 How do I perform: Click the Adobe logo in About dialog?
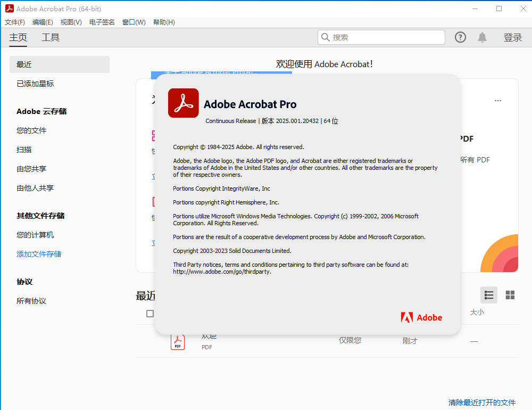[x=421, y=317]
